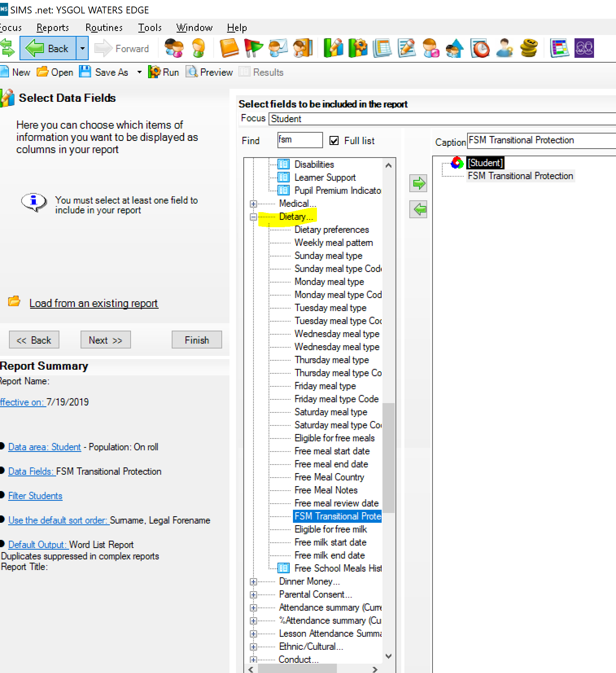
Task: Expand the Dinner Money tree node
Action: pos(253,582)
